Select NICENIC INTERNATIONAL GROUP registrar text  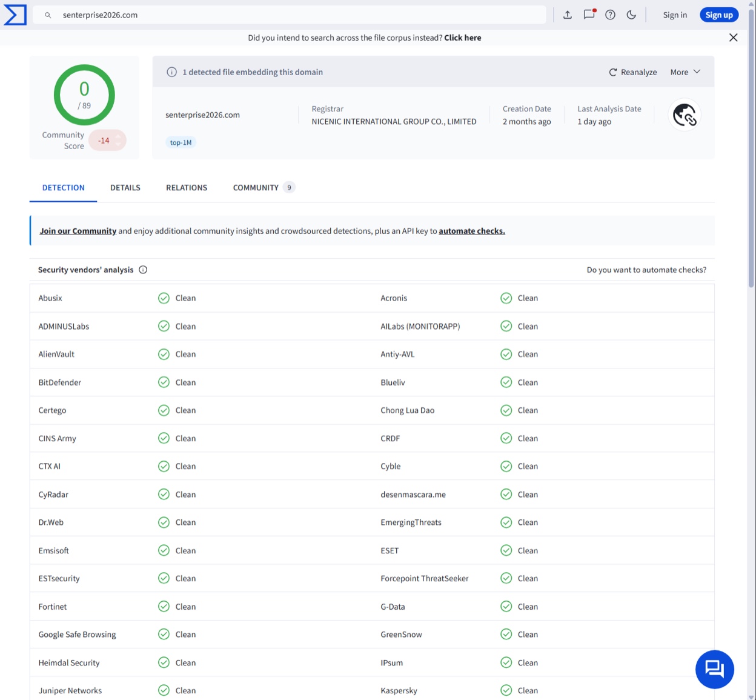pos(394,122)
